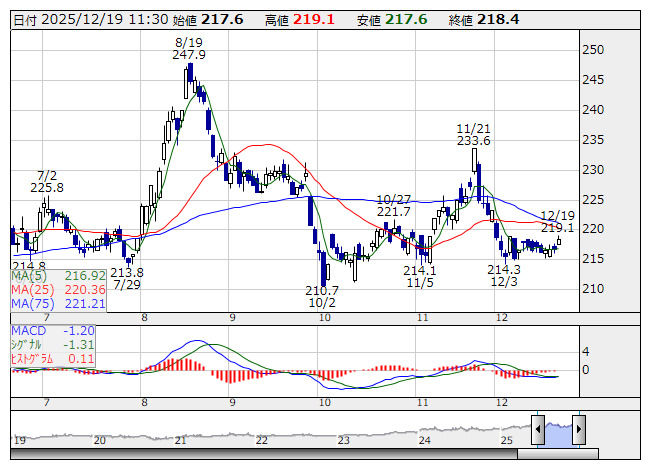Click the 8/19 peak label 247.9
Screen dimensions: 653x470
click(x=188, y=55)
